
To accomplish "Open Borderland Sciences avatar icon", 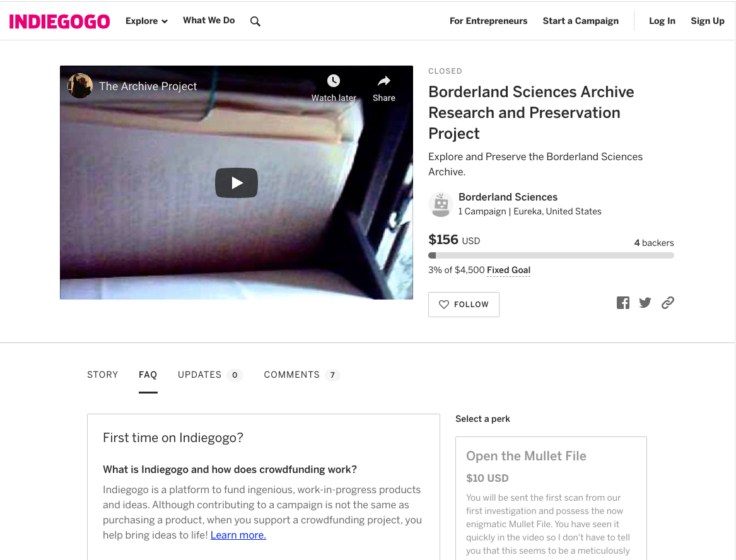I will pos(441,204).
